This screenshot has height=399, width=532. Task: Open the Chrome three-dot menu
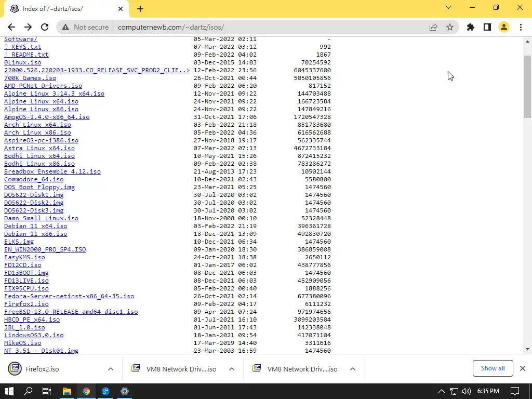[521, 27]
